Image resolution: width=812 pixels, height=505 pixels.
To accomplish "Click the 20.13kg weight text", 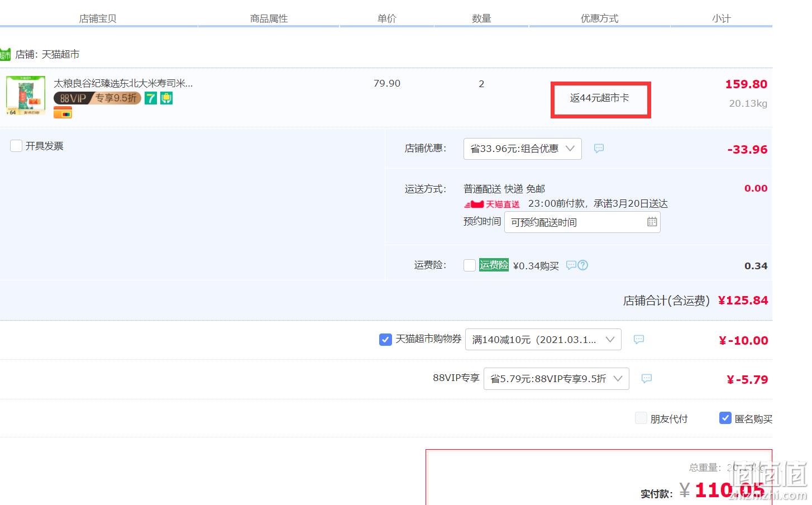I will coord(748,104).
